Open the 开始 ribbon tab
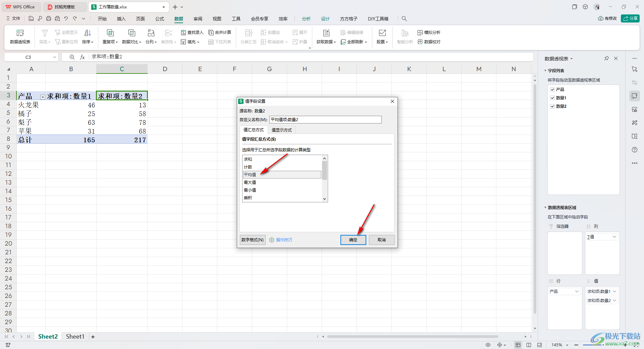Image resolution: width=644 pixels, height=349 pixels. 102,19
